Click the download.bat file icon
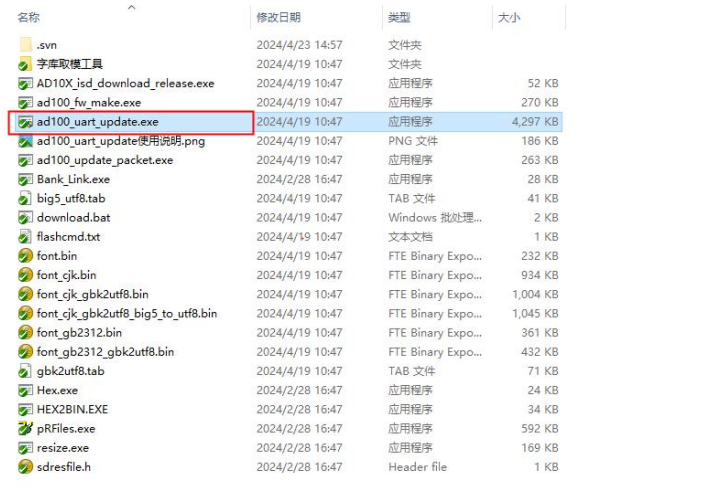The width and height of the screenshot is (713, 491). click(x=25, y=218)
